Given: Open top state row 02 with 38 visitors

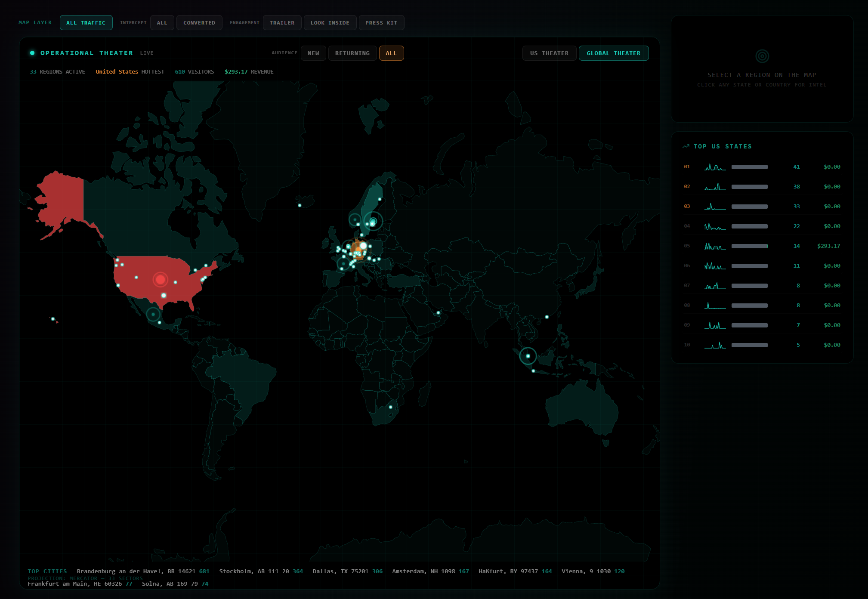Looking at the screenshot, I should pos(762,187).
